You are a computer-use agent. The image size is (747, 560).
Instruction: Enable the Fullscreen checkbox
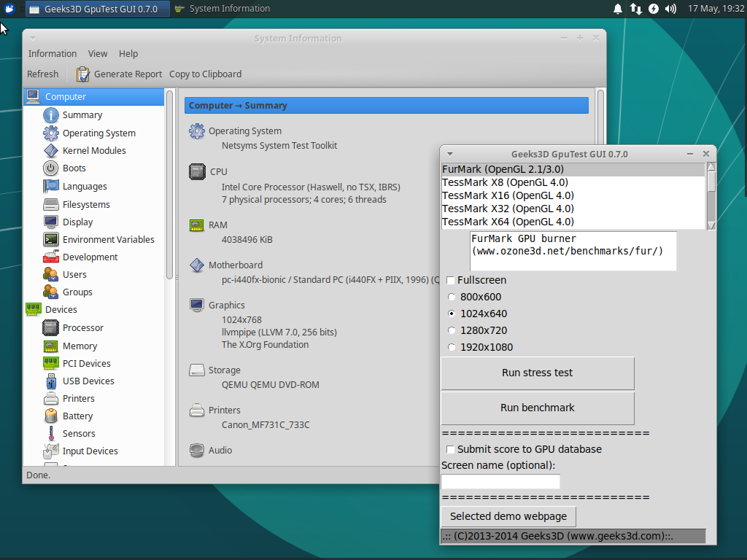(449, 280)
